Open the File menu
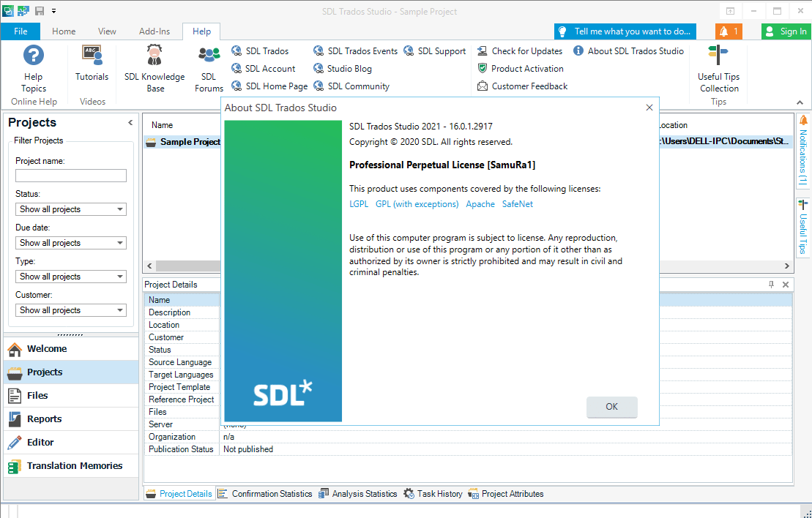The width and height of the screenshot is (812, 518). click(21, 31)
